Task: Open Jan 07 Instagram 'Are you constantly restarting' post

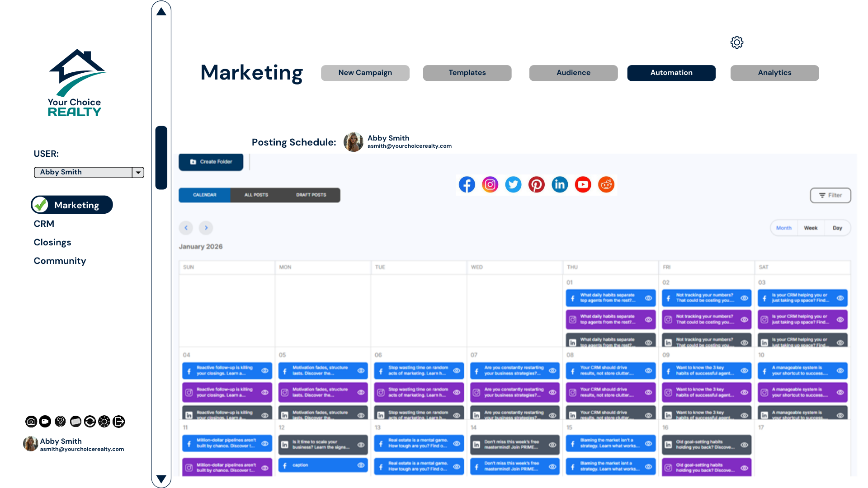Action: (x=515, y=392)
